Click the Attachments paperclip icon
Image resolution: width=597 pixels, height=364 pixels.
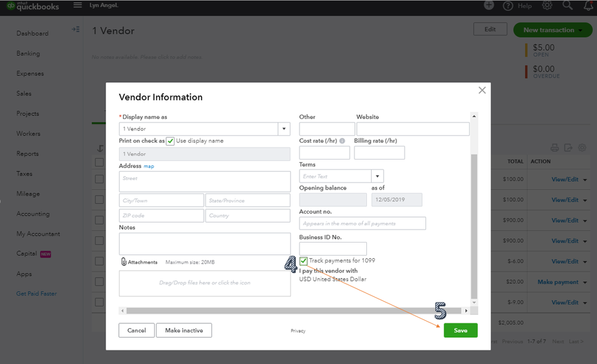(123, 262)
